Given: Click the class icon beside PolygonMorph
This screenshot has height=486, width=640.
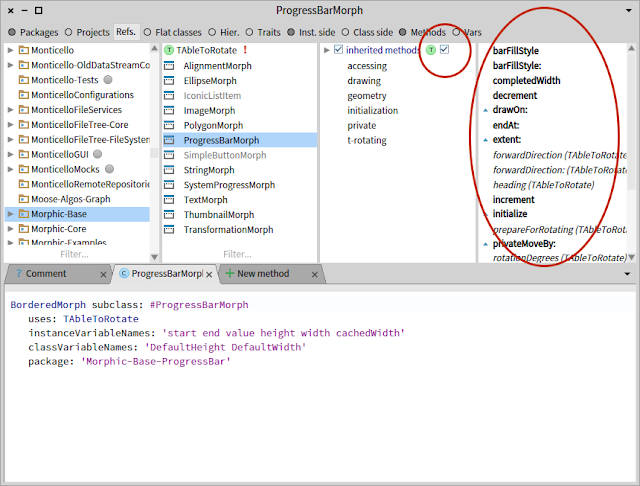Looking at the screenshot, I should click(x=169, y=125).
